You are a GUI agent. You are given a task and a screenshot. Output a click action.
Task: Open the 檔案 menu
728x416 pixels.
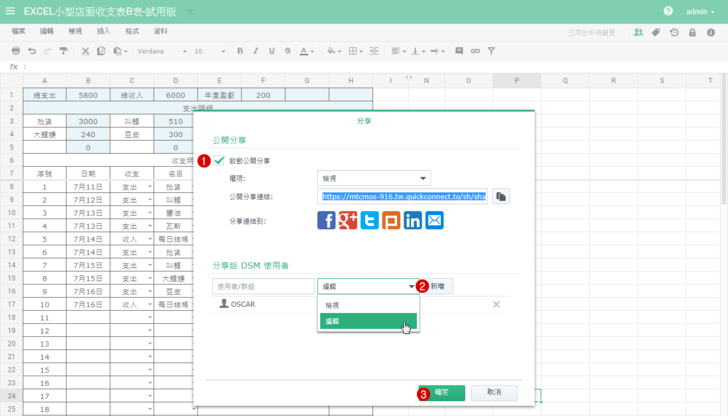[x=18, y=32]
